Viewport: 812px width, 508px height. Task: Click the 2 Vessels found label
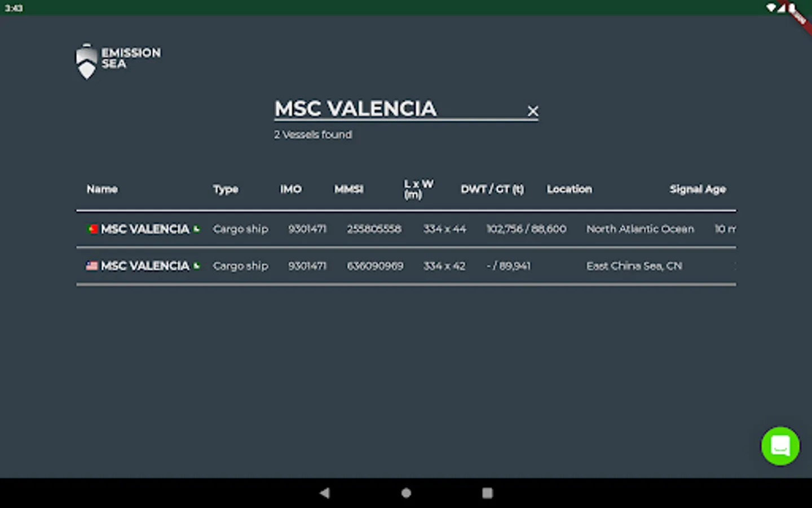[x=313, y=134]
